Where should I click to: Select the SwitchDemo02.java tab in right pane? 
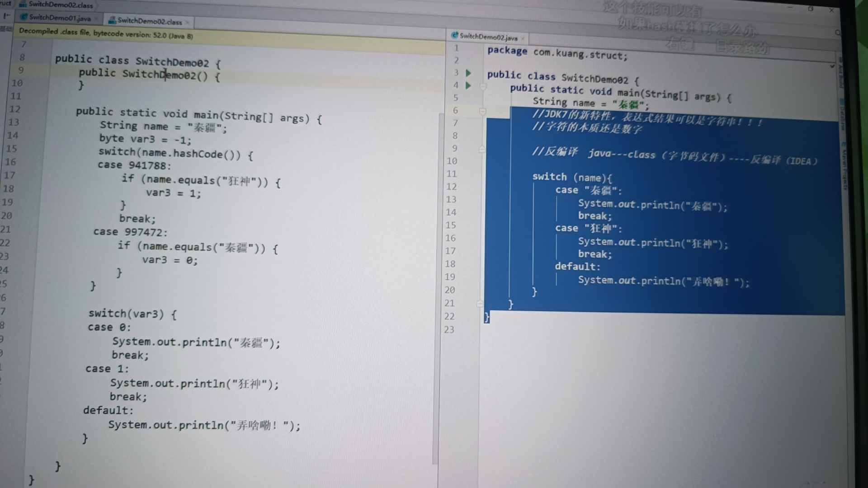(488, 38)
